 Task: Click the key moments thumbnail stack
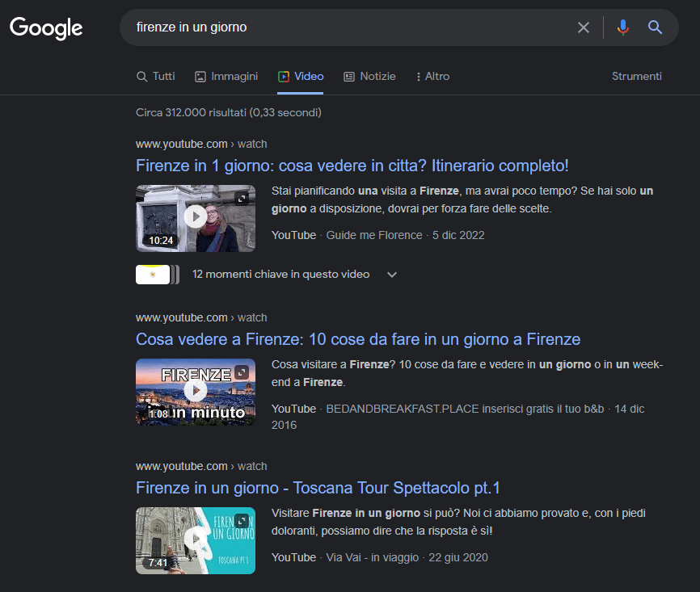click(157, 275)
